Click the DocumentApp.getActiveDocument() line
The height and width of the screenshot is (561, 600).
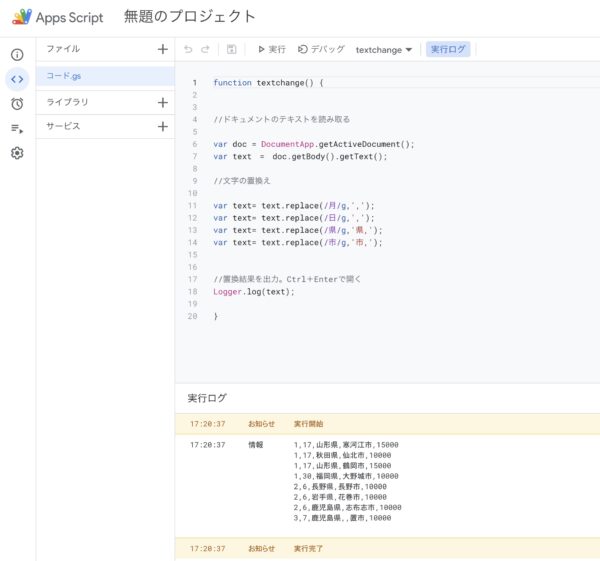click(x=314, y=144)
